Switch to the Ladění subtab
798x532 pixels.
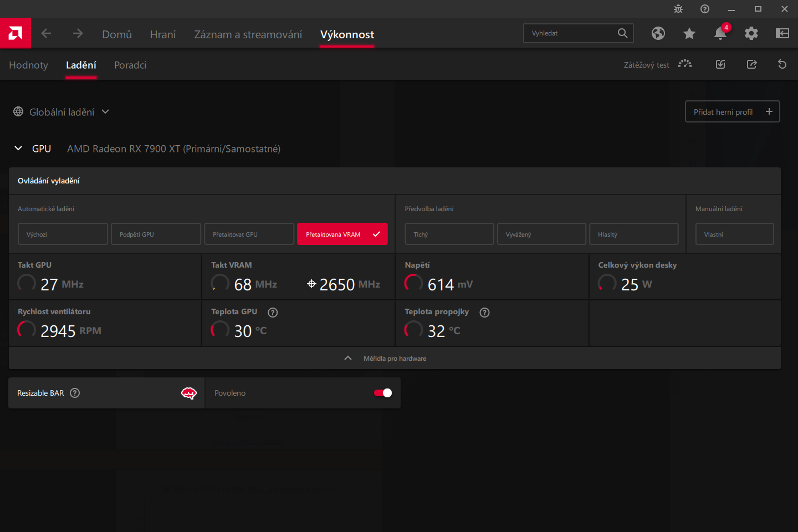point(81,65)
